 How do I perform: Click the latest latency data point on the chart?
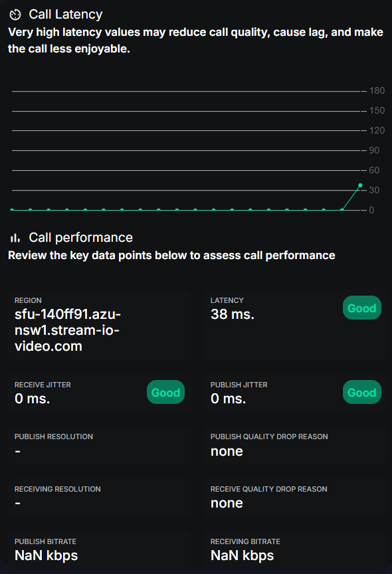click(x=360, y=185)
